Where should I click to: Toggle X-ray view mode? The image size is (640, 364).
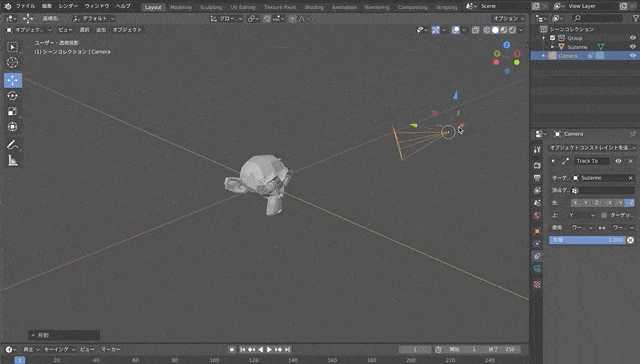coord(476,30)
